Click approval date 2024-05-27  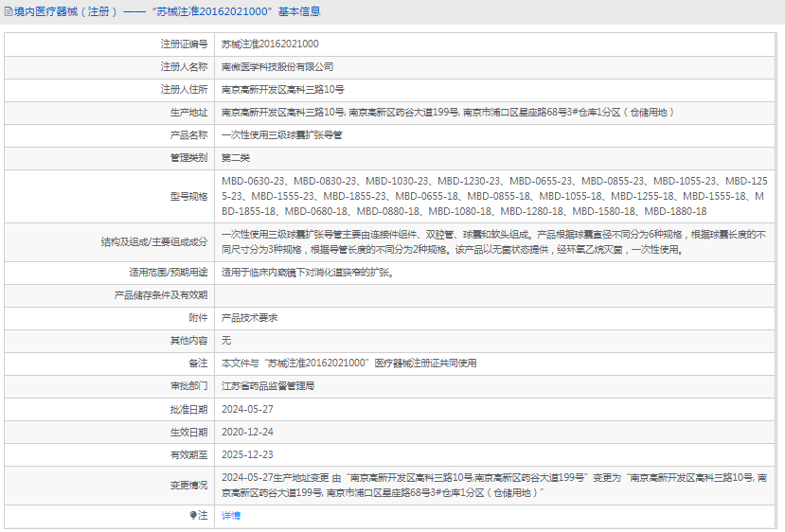click(x=247, y=409)
